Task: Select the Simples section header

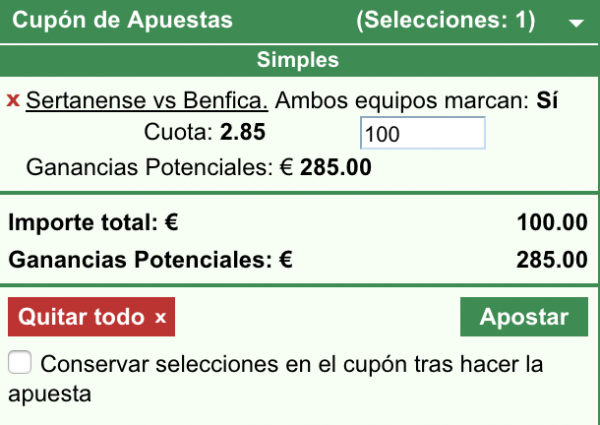Action: pos(298,60)
